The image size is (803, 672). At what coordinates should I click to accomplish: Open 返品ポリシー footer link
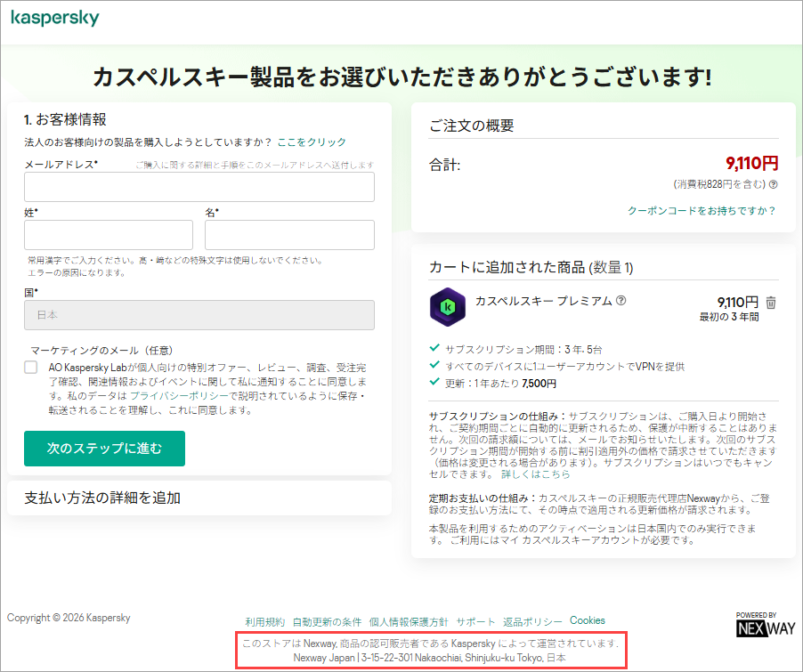pos(532,622)
